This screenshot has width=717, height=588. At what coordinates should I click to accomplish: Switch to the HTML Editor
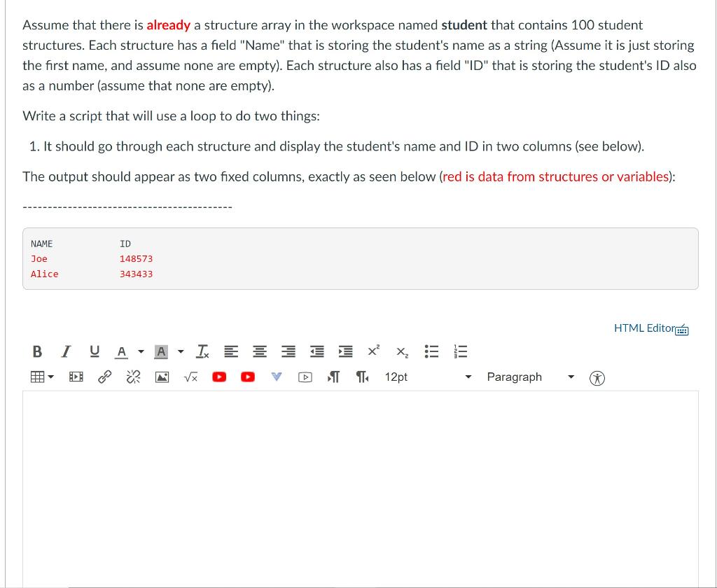point(644,328)
